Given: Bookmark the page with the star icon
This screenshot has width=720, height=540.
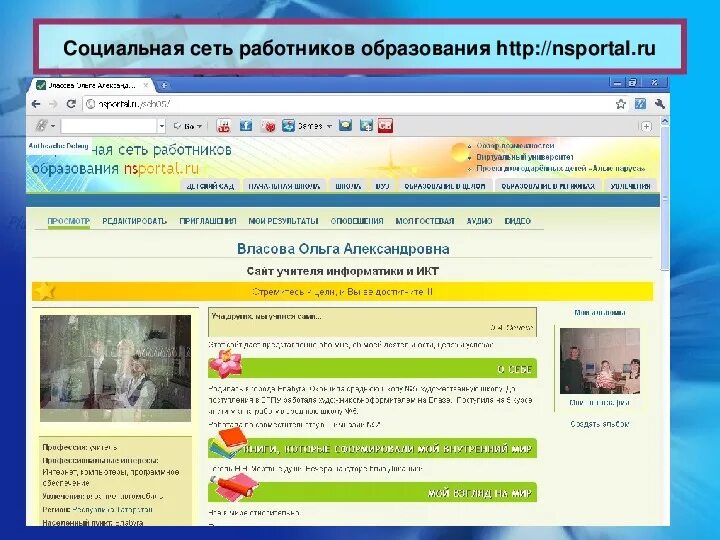Looking at the screenshot, I should tap(621, 104).
